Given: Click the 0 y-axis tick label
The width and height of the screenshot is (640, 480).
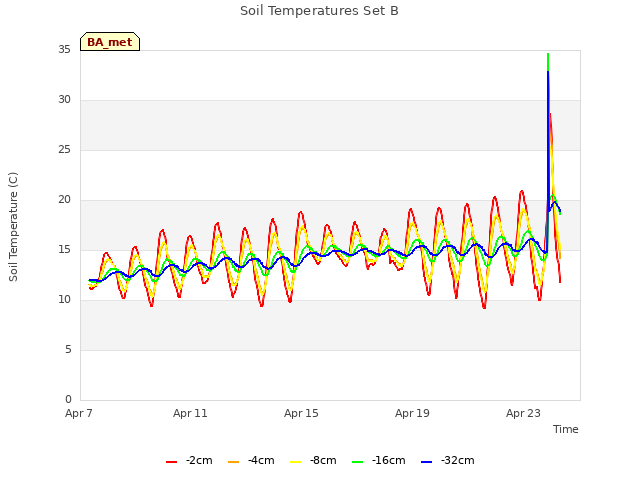Looking at the screenshot, I should coord(68,400).
